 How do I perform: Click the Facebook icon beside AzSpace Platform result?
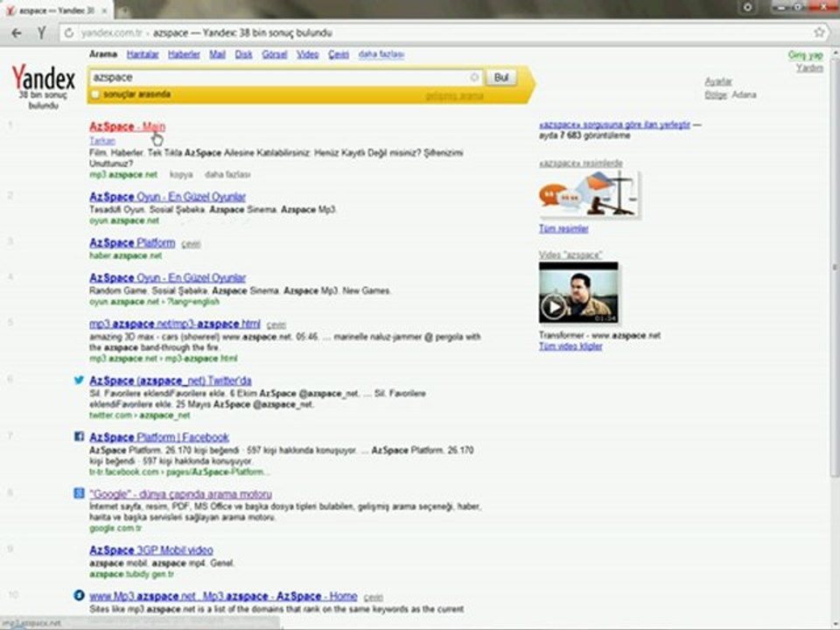pos(79,437)
